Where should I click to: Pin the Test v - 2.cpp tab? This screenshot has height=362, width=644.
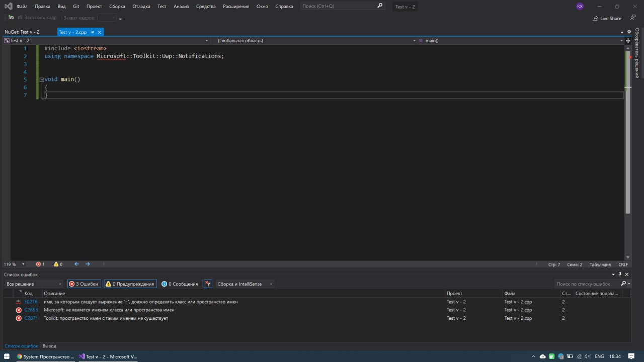(x=93, y=32)
